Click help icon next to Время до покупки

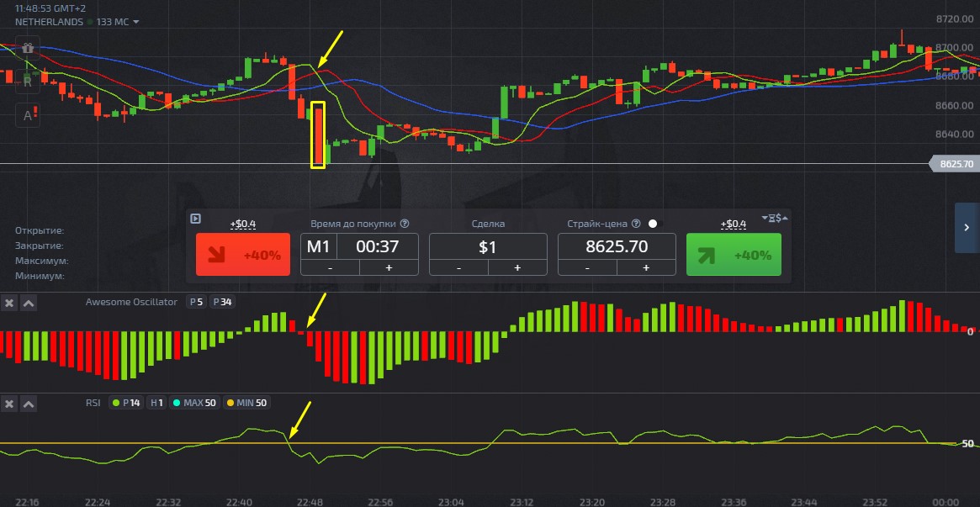point(405,224)
